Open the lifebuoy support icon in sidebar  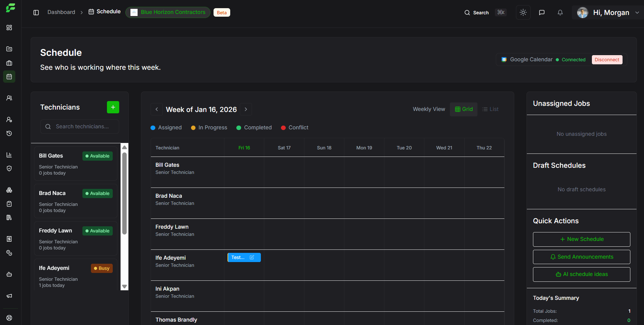pos(9,318)
